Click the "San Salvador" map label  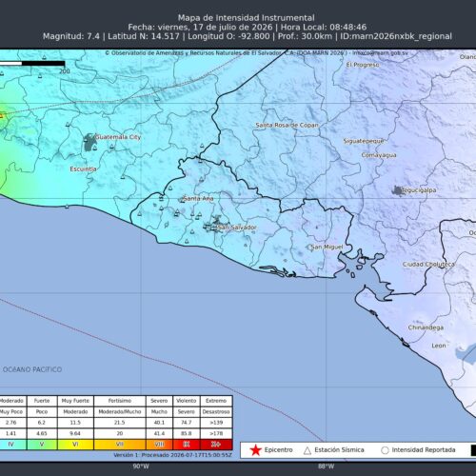tap(237, 228)
